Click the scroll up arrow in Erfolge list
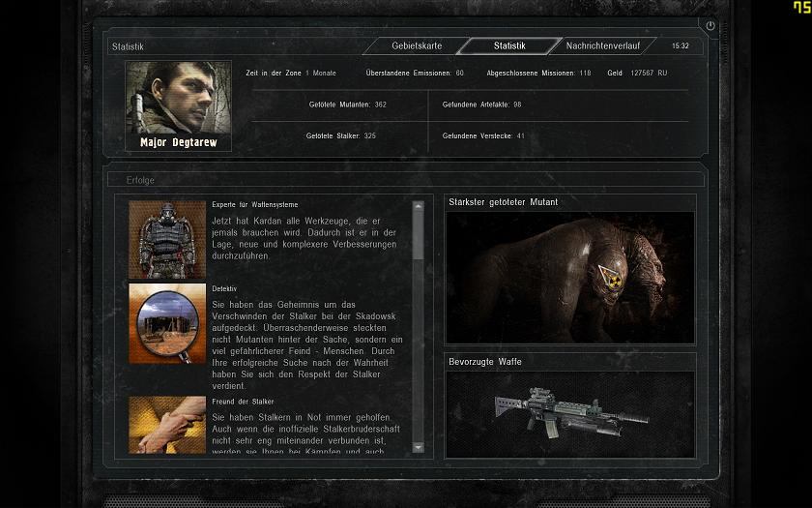Image resolution: width=812 pixels, height=508 pixels. (418, 206)
